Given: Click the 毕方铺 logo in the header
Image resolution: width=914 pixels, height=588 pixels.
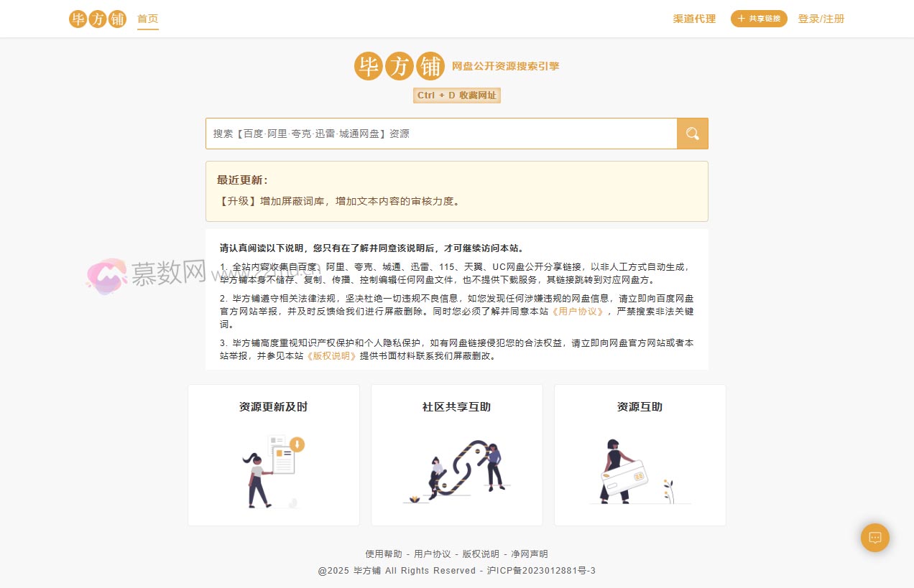Looking at the screenshot, I should click(x=97, y=19).
